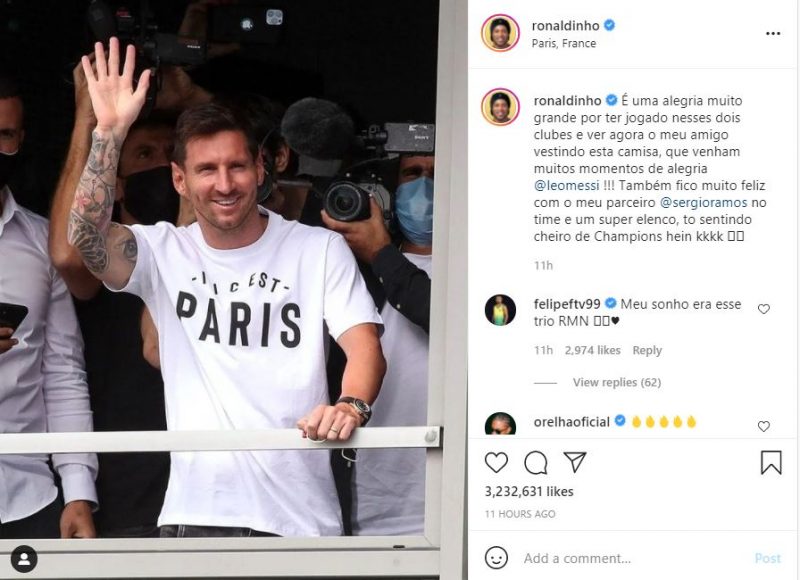Reply to felipeftv99's comment
The width and height of the screenshot is (800, 580).
pyautogui.click(x=647, y=350)
